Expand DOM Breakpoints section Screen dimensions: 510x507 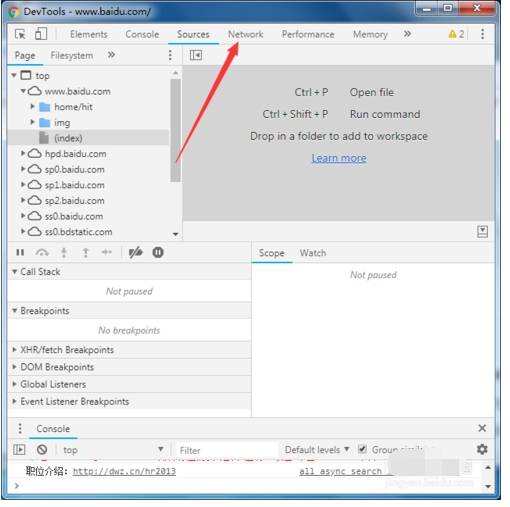(x=14, y=367)
